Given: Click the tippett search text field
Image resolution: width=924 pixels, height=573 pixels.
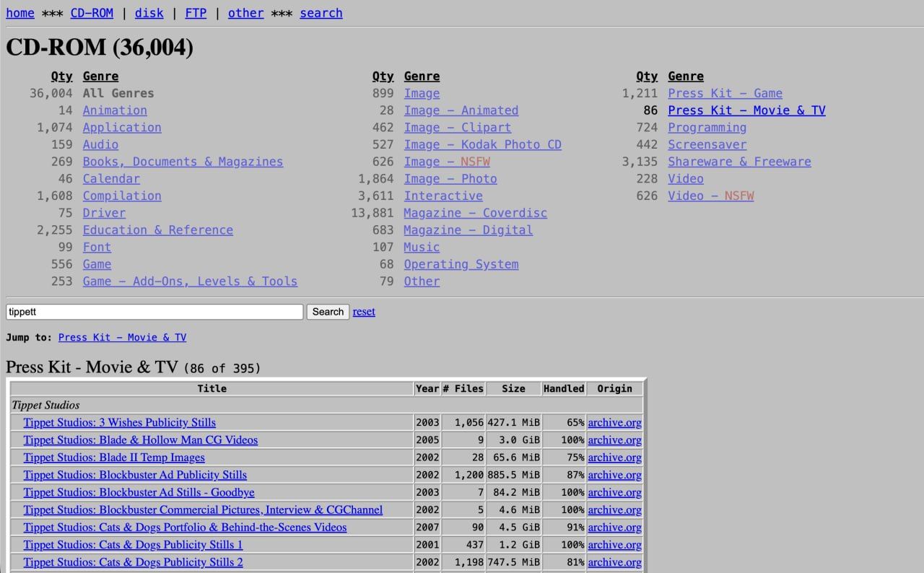Looking at the screenshot, I should click(x=154, y=312).
